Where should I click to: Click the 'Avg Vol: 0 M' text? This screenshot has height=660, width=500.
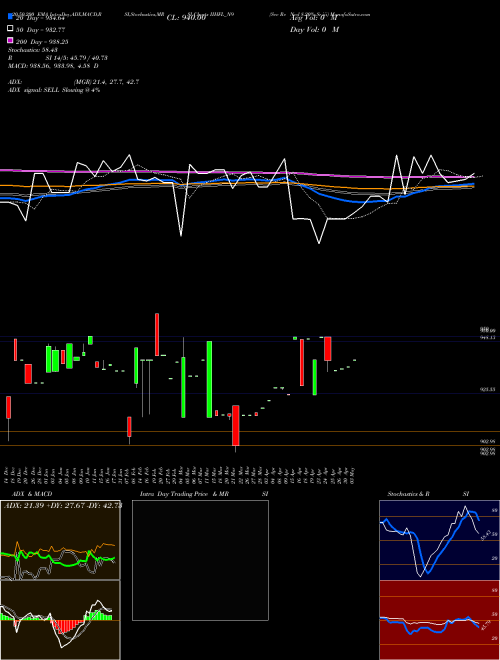click(314, 18)
